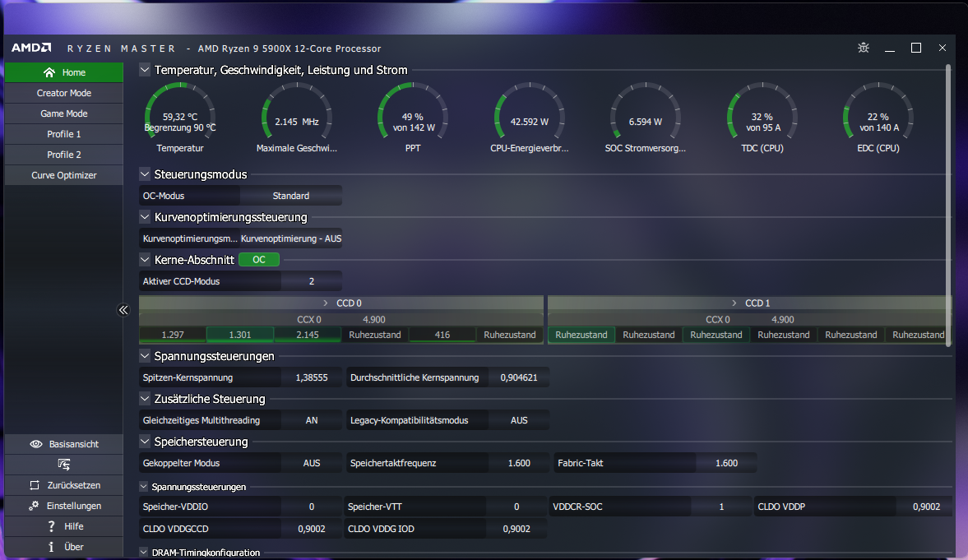
Task: Click the OC-Modus value Standard
Action: 291,196
